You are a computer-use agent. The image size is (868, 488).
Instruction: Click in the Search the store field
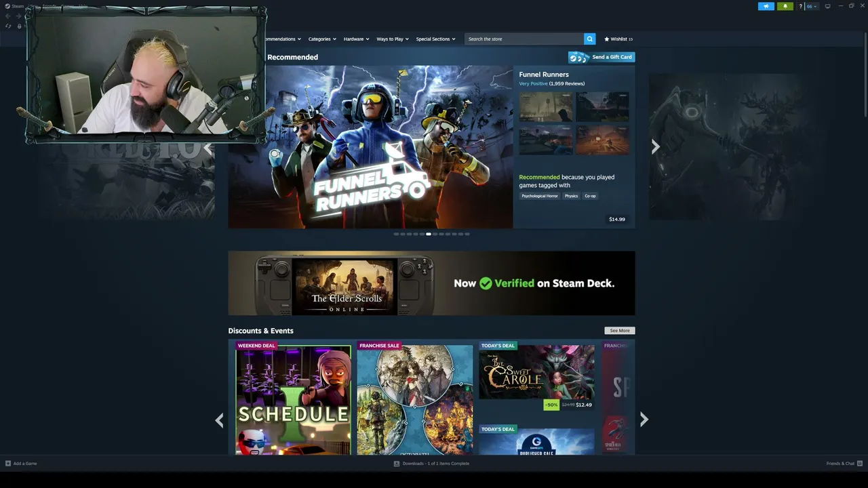pyautogui.click(x=524, y=39)
